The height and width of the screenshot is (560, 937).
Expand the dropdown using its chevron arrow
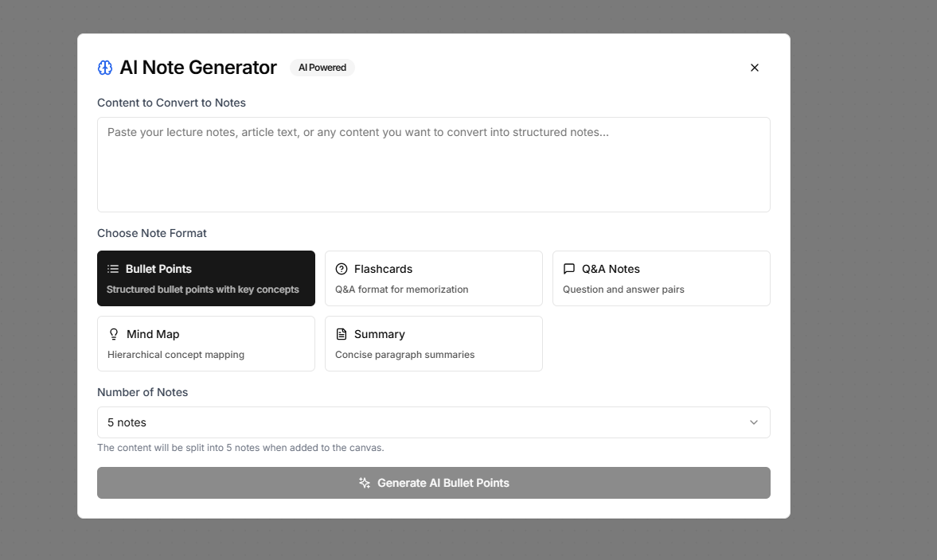point(754,422)
